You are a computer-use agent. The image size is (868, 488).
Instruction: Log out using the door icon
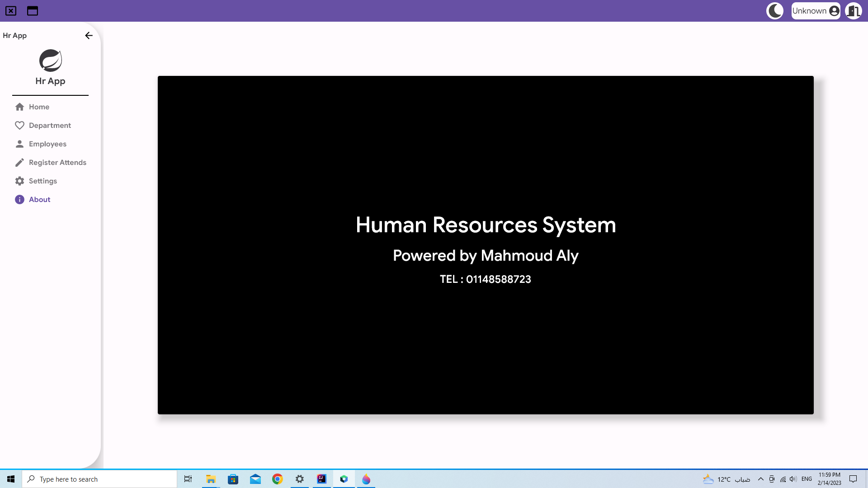pyautogui.click(x=854, y=11)
